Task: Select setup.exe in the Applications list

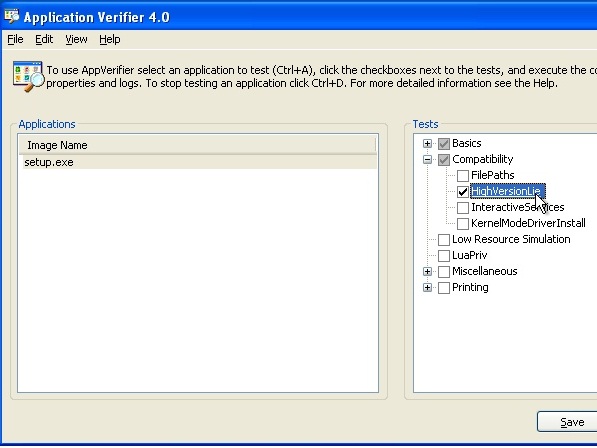Action: point(198,162)
